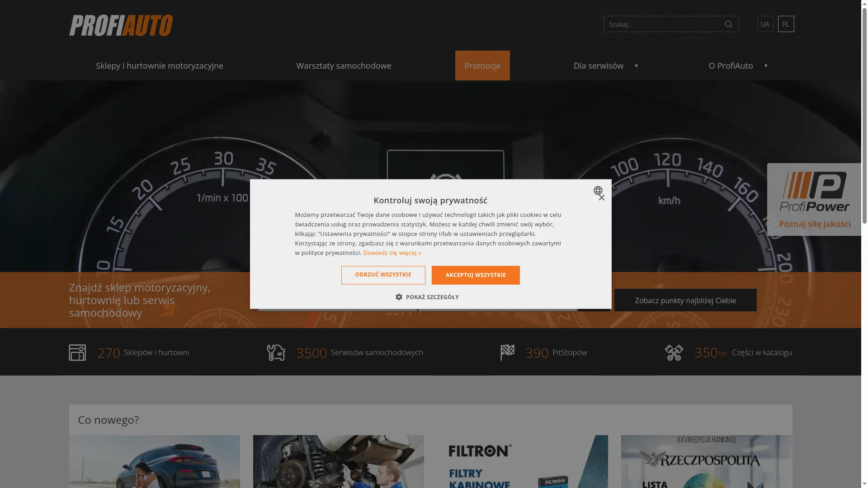Expand the Dla serwisów dropdown arrow
The image size is (868, 488).
pos(636,66)
